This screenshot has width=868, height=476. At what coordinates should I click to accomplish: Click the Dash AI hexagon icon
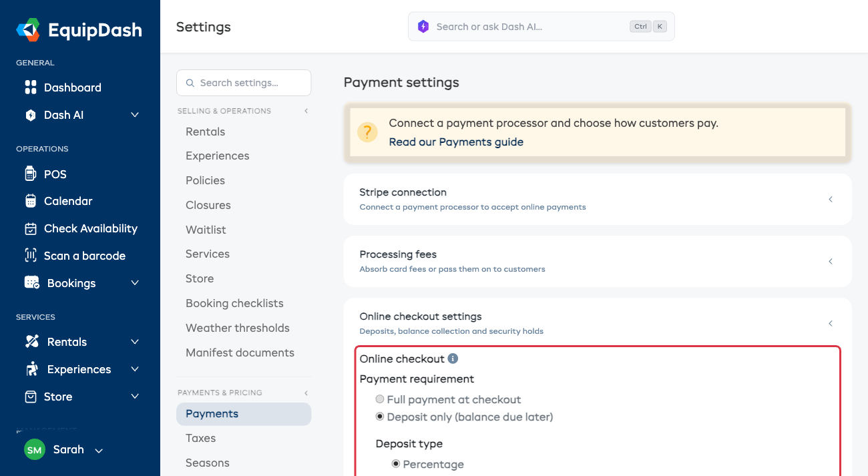[x=30, y=115]
